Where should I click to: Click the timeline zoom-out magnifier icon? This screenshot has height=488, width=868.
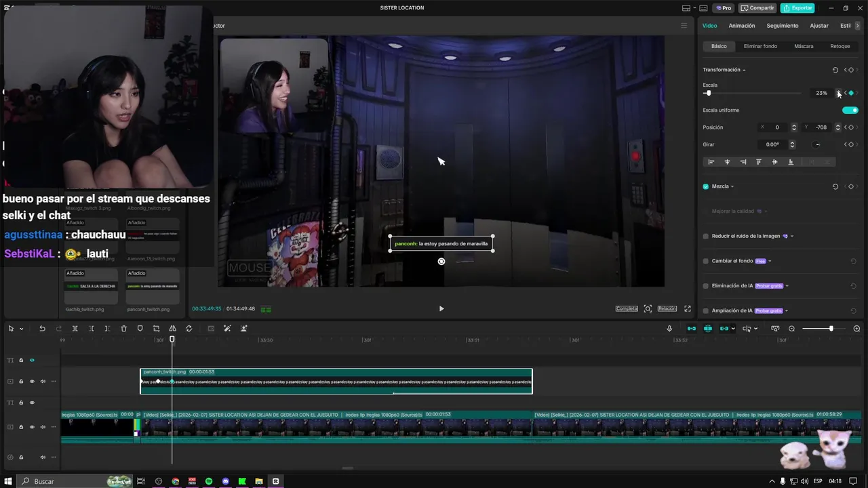coord(791,329)
